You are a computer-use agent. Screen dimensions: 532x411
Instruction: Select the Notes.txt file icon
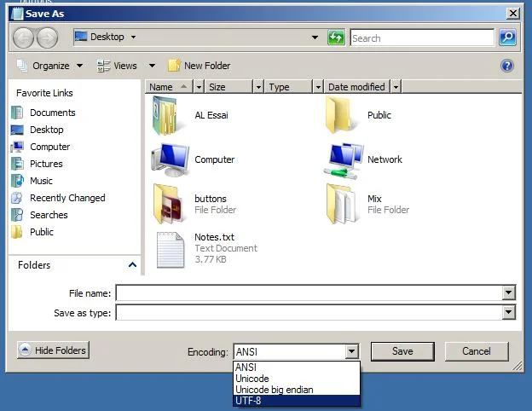pos(170,248)
